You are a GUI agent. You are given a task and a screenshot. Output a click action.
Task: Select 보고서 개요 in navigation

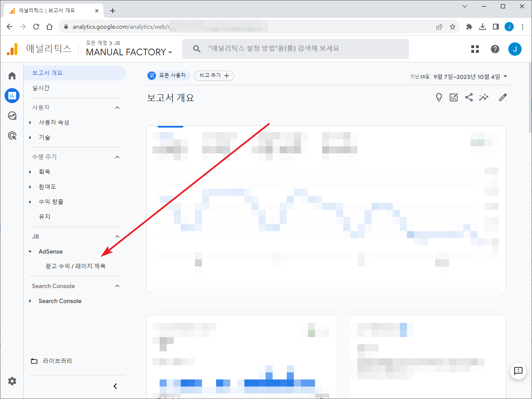click(x=75, y=73)
